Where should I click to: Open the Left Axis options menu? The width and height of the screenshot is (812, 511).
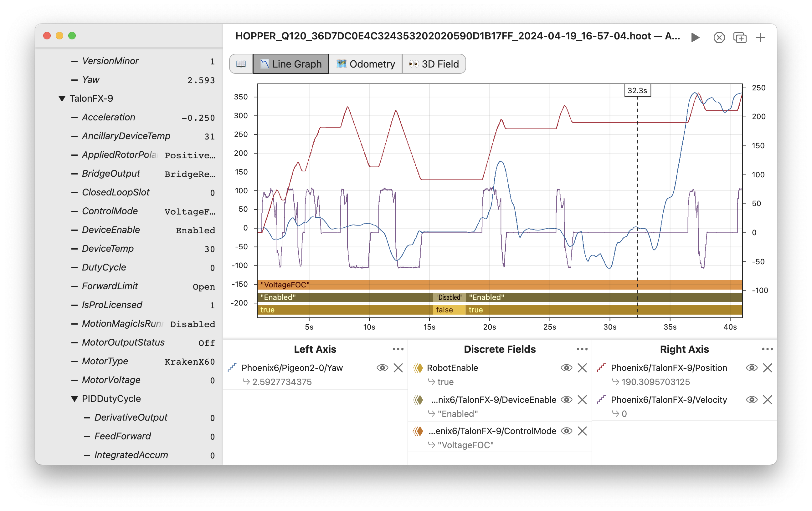tap(398, 349)
